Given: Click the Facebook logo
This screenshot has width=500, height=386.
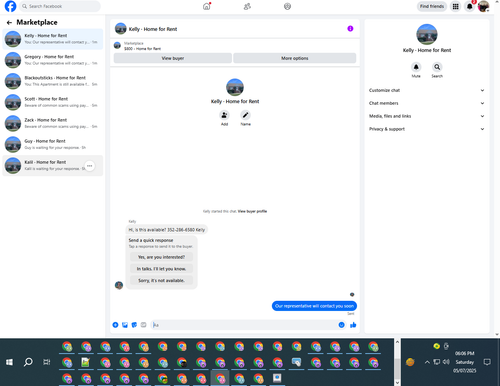Looking at the screenshot, I should pyautogui.click(x=10, y=6).
